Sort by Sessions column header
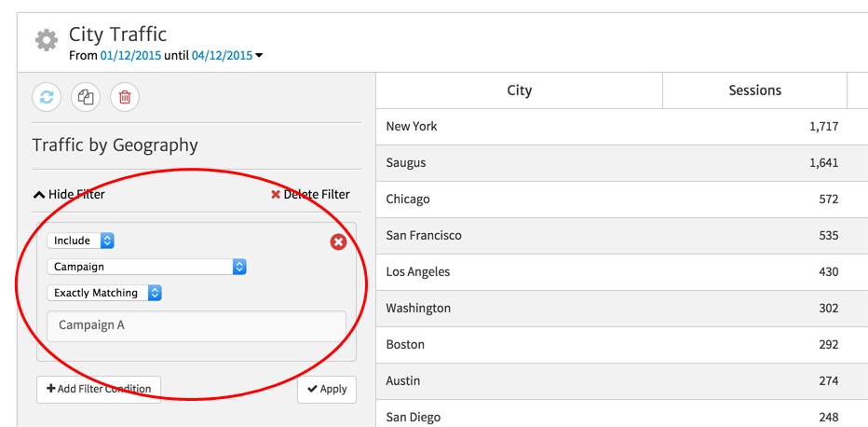868x427 pixels. [x=754, y=90]
